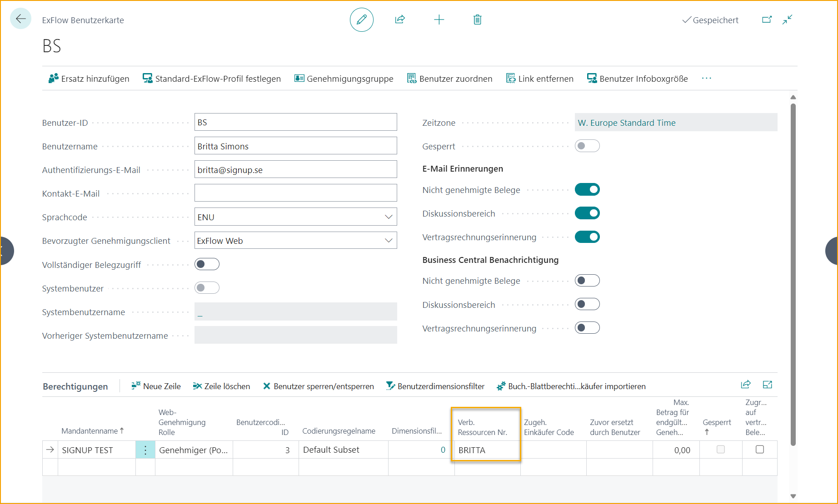838x504 pixels.
Task: Go to next record via right edge arrow
Action: click(833, 251)
